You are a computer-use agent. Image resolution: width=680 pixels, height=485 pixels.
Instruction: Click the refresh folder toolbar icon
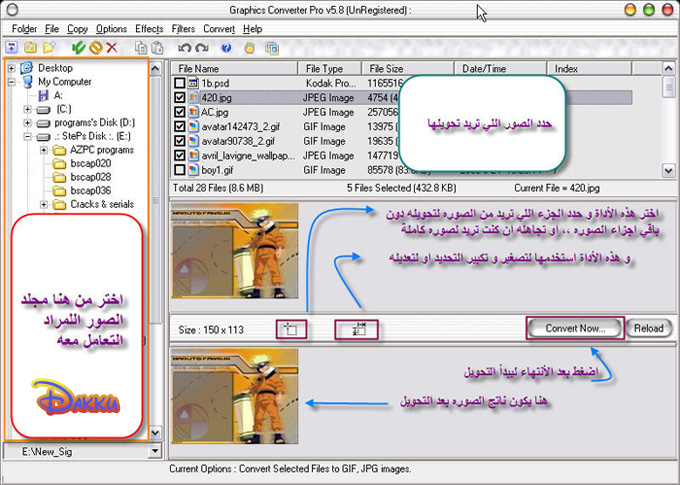pyautogui.click(x=30, y=47)
